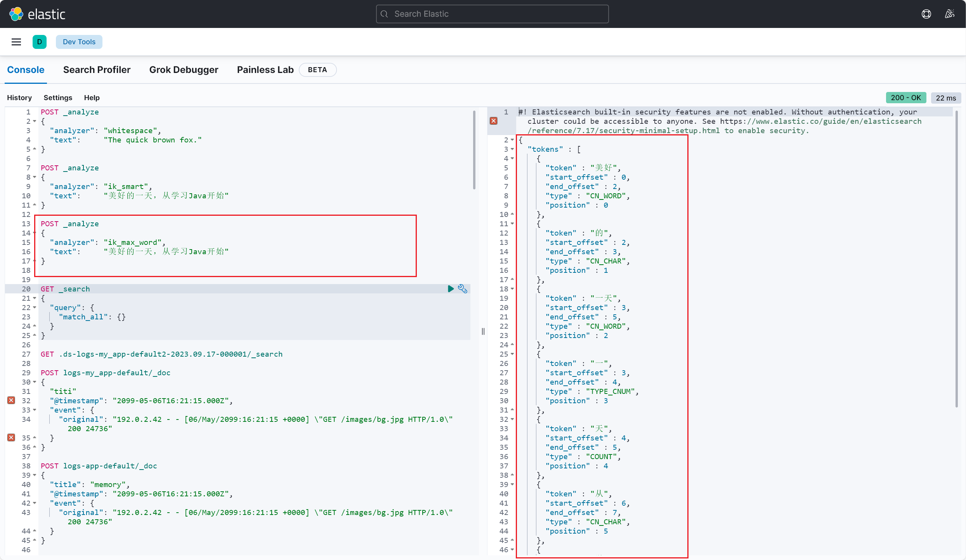Click the Settings menu item
Image resolution: width=966 pixels, height=560 pixels.
57,97
